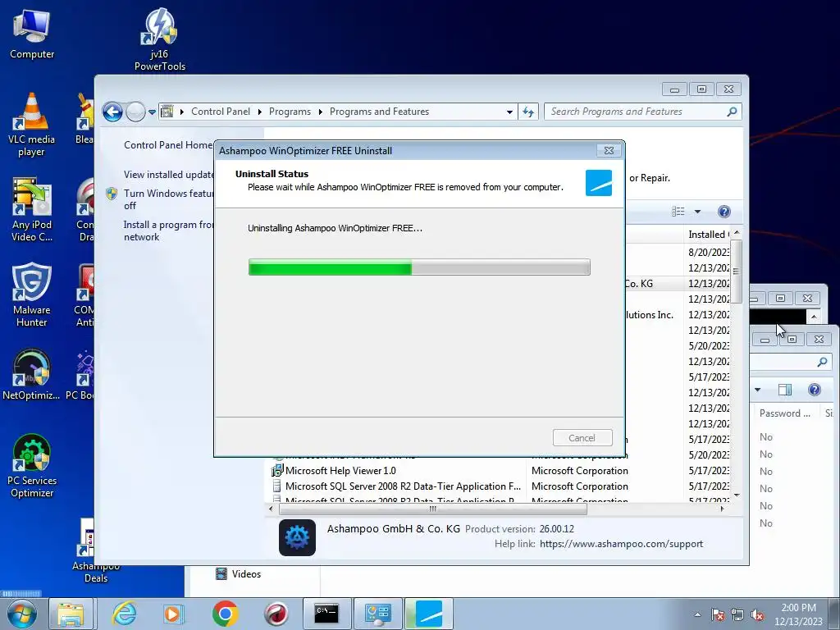Open recent pages dropdown next to forward button
The image size is (840, 630).
(152, 112)
